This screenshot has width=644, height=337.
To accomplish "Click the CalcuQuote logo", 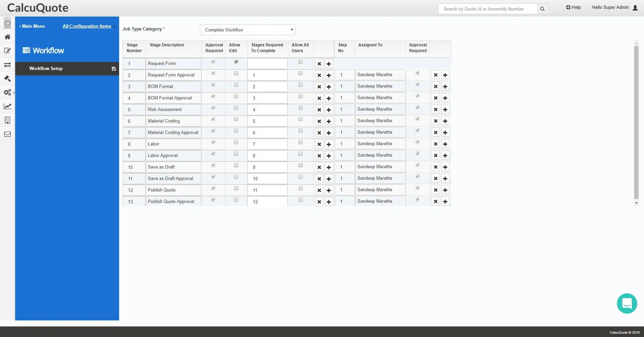I will click(x=38, y=8).
